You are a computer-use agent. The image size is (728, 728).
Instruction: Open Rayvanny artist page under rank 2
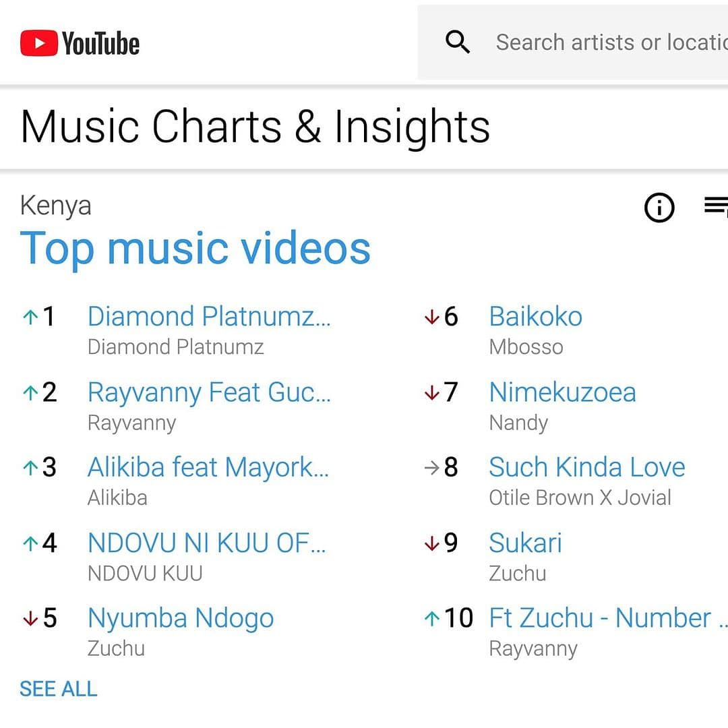(x=132, y=423)
